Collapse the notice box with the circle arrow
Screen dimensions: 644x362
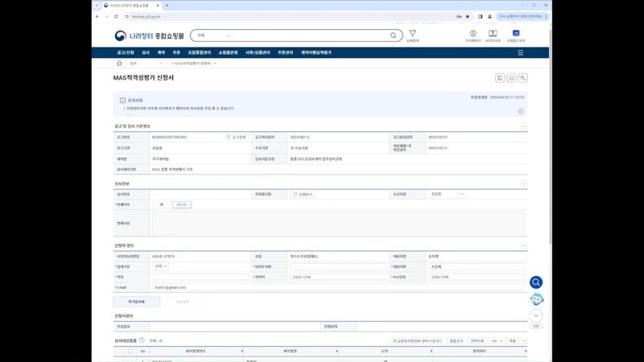click(x=521, y=112)
